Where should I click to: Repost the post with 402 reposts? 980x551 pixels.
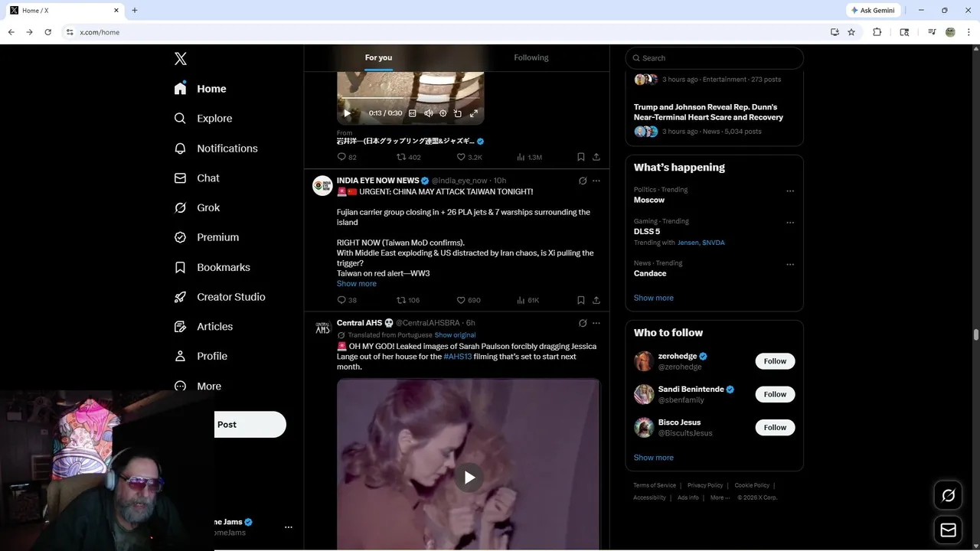[408, 157]
